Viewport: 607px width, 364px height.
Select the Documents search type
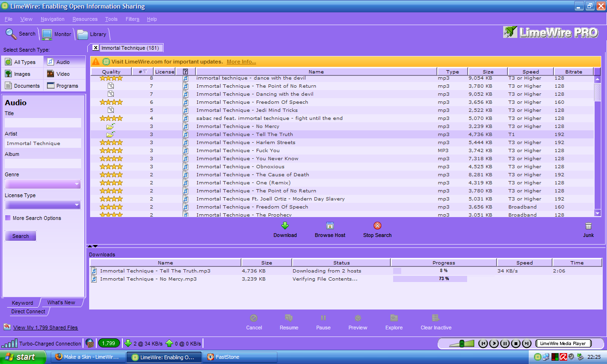22,86
